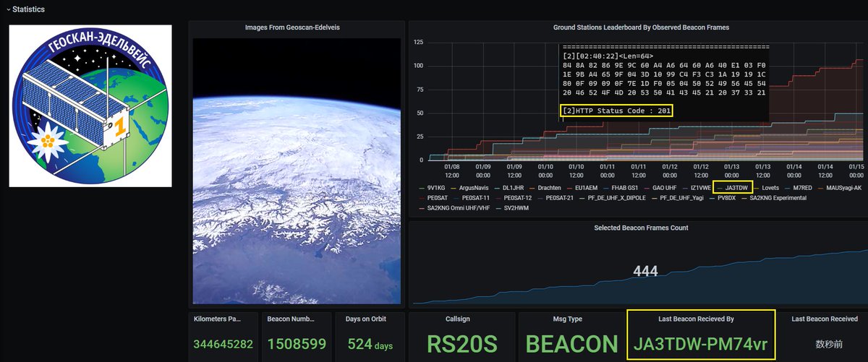Click the Statistics row title
Viewport: 868px width, 362px height.
coord(28,9)
